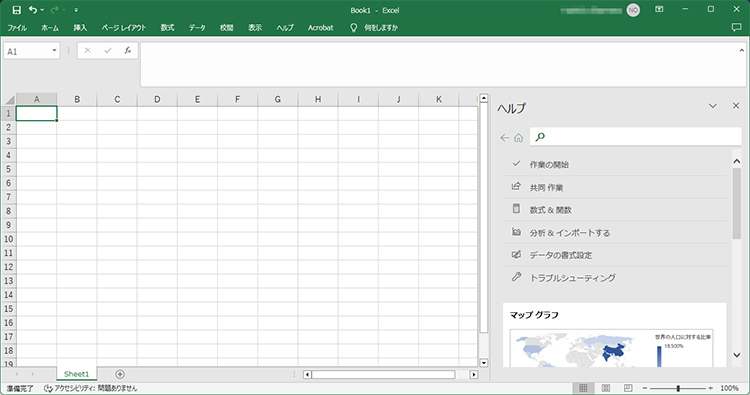Select column D header

157,99
